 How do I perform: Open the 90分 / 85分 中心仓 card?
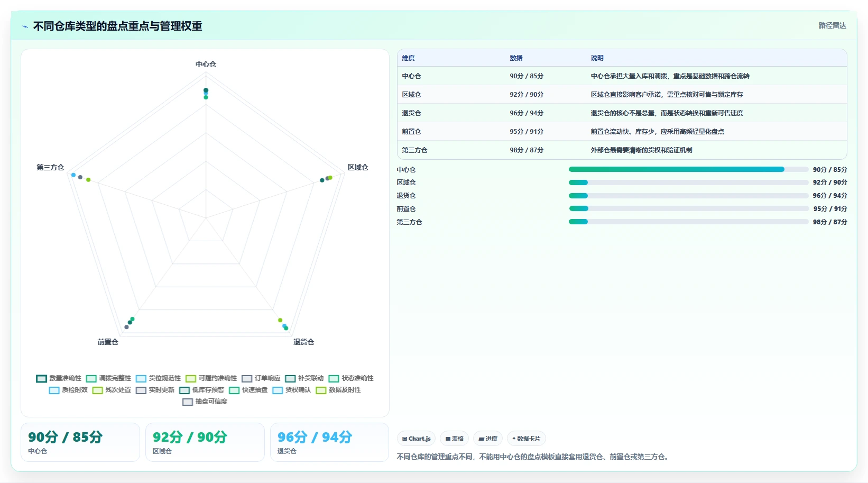[80, 442]
